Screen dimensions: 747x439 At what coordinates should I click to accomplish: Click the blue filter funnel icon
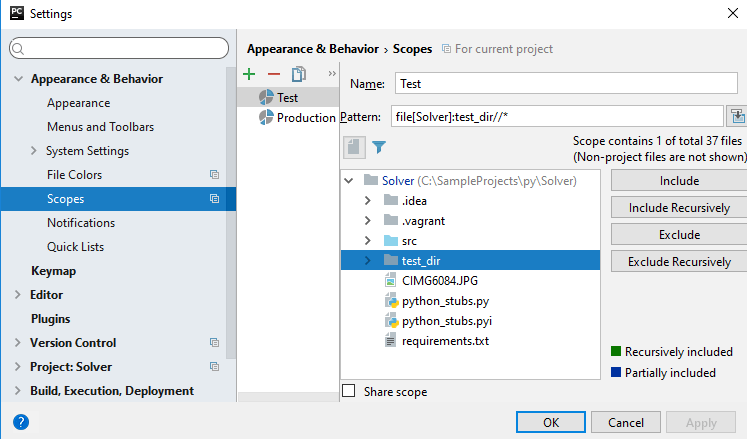[x=379, y=147]
